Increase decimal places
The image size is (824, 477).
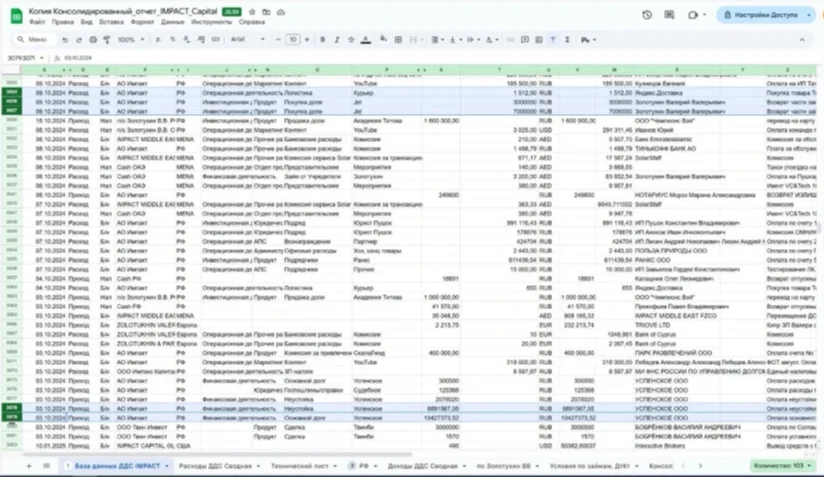click(x=201, y=40)
